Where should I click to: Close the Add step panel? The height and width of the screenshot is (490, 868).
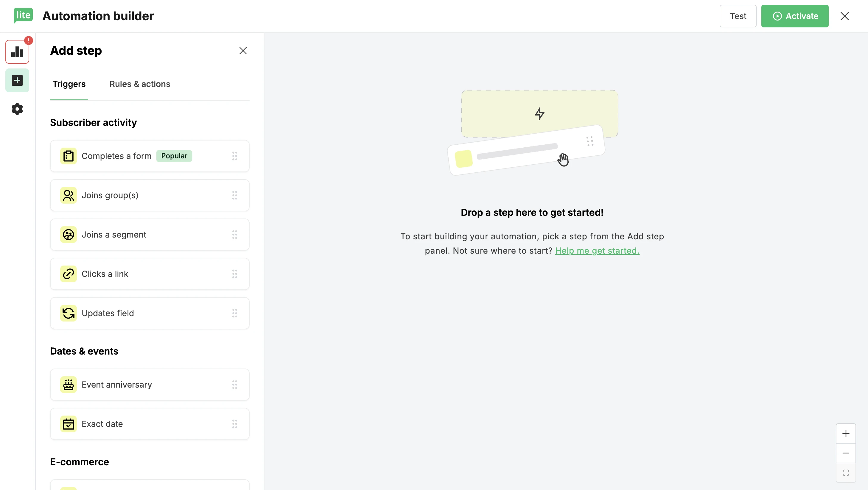tap(242, 51)
